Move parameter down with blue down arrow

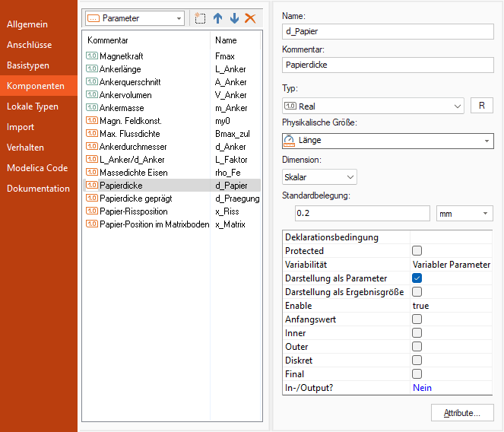coord(234,18)
